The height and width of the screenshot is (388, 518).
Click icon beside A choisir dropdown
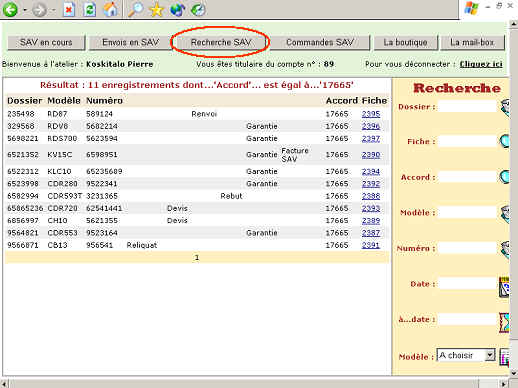(505, 356)
